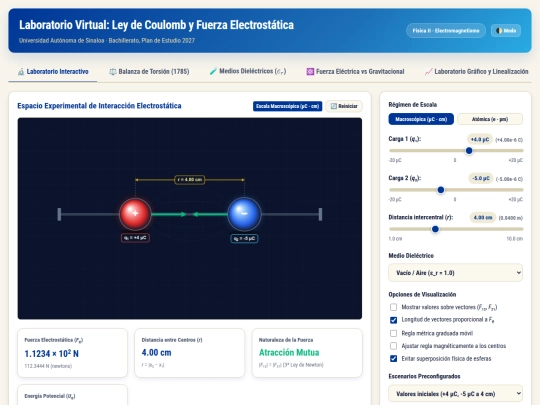Click the microscope icon on Laboratorio Interactivo
Screen dimensions: 540x405
[21, 72]
